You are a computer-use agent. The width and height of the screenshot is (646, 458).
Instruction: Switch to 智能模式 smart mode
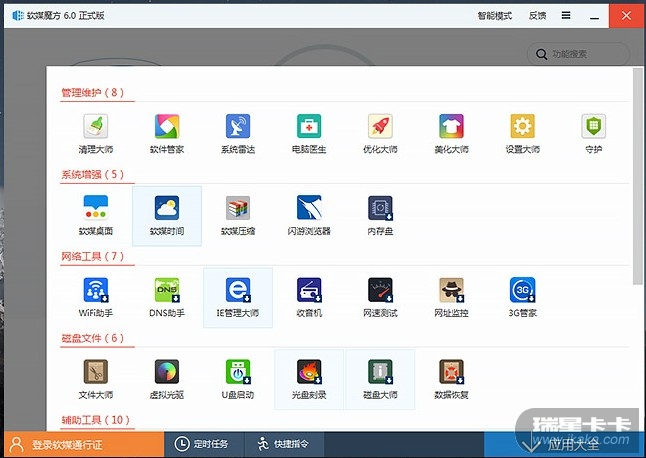(494, 16)
